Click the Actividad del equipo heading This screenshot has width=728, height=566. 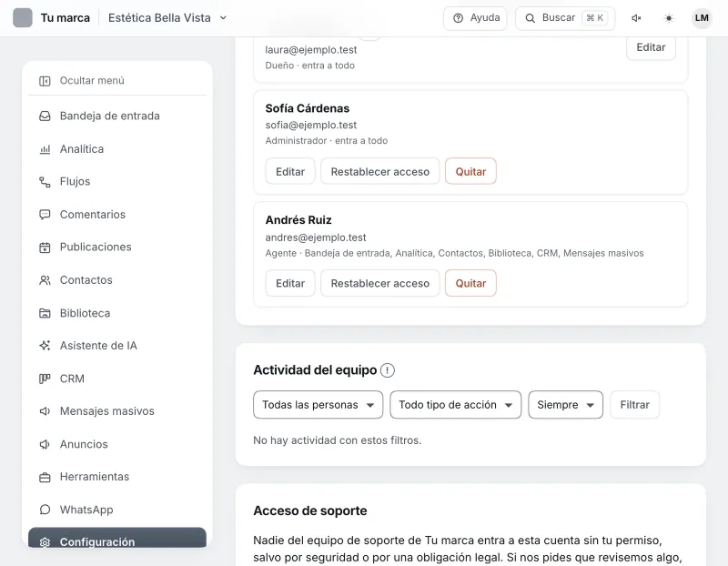[315, 370]
